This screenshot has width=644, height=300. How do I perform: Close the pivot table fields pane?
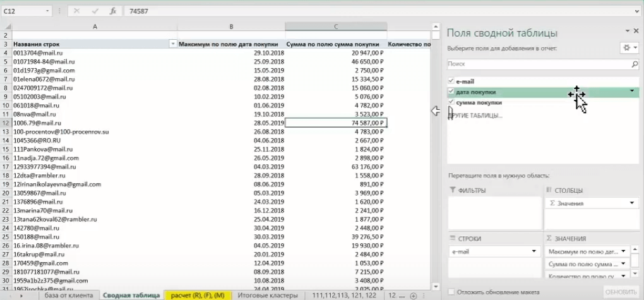point(637,31)
